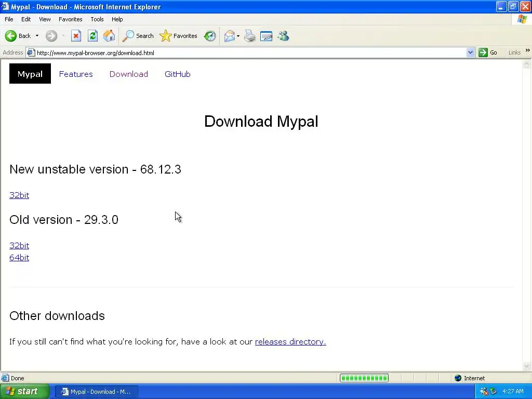Open the View menu
The image size is (532, 399).
click(45, 19)
